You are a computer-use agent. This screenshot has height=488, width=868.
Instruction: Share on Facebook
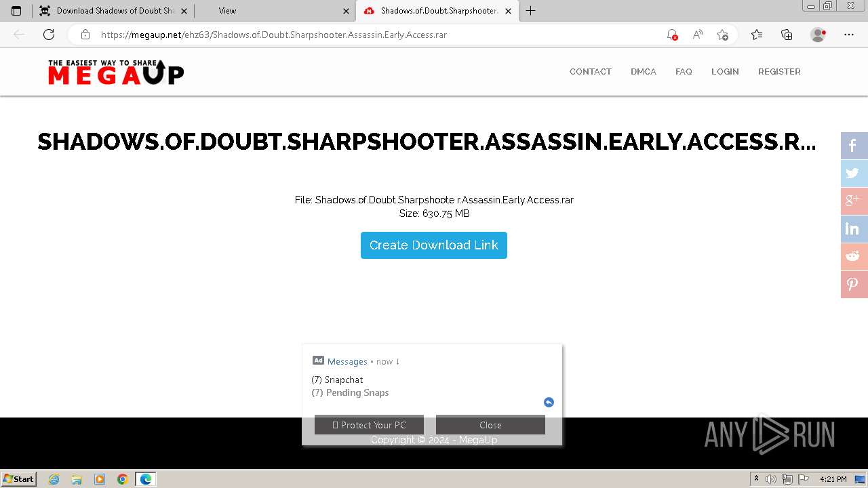coord(854,146)
